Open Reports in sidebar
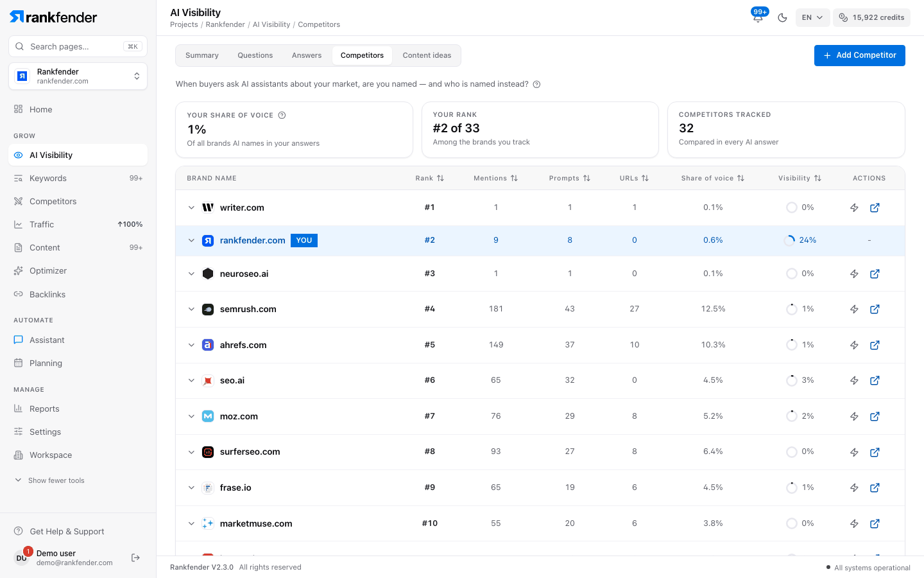Image resolution: width=924 pixels, height=578 pixels. 78,409
